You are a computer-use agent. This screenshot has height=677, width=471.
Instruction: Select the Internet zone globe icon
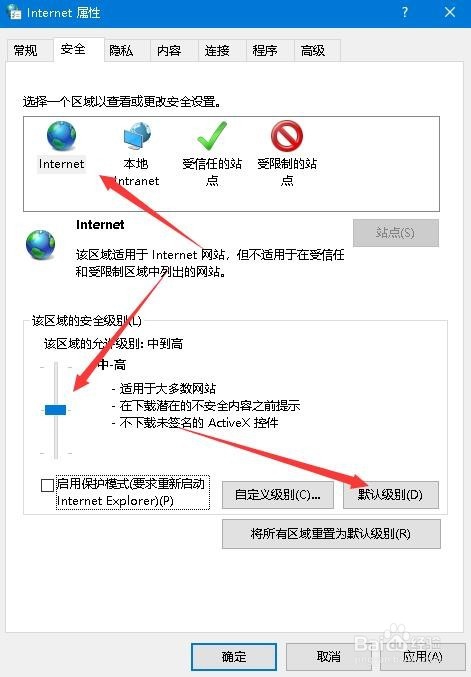61,136
